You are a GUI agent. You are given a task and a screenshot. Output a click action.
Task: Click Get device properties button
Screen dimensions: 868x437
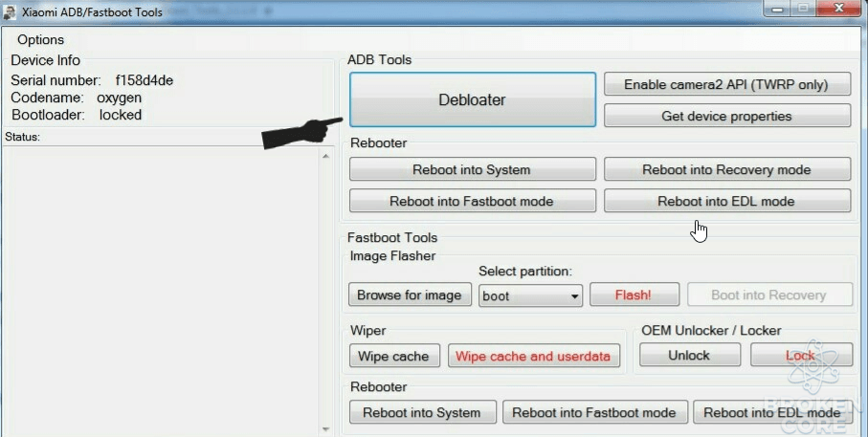(726, 116)
